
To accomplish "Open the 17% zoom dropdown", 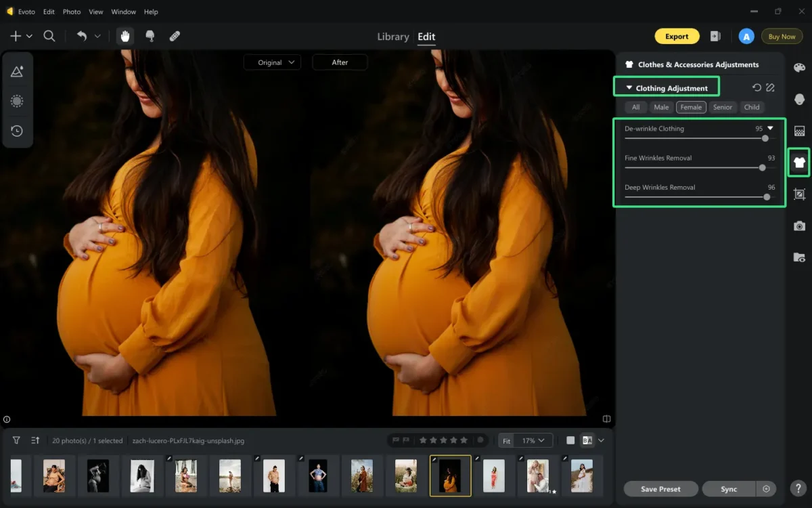I will click(x=535, y=440).
